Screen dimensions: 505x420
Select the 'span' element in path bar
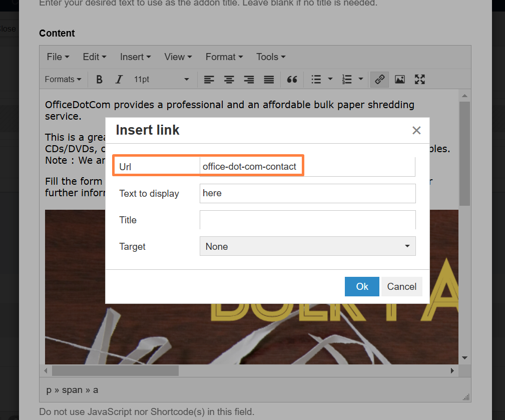point(72,390)
